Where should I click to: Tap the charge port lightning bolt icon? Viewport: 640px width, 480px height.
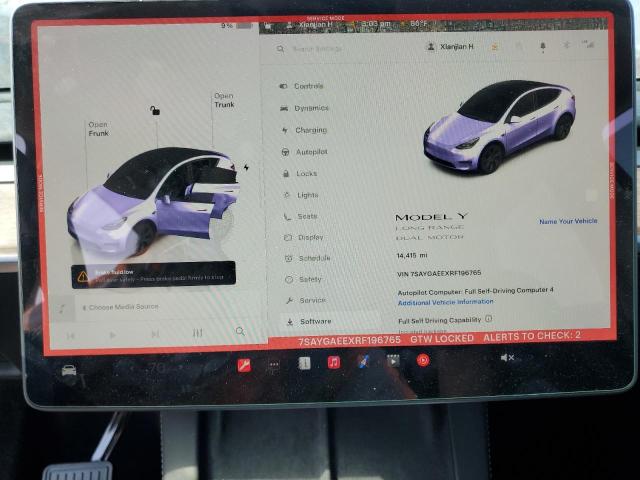246,167
